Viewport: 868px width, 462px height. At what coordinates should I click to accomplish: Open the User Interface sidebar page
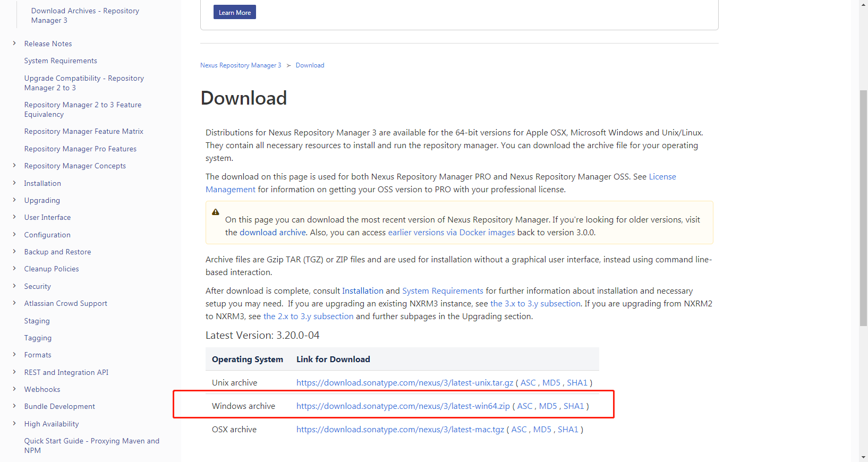pos(47,217)
